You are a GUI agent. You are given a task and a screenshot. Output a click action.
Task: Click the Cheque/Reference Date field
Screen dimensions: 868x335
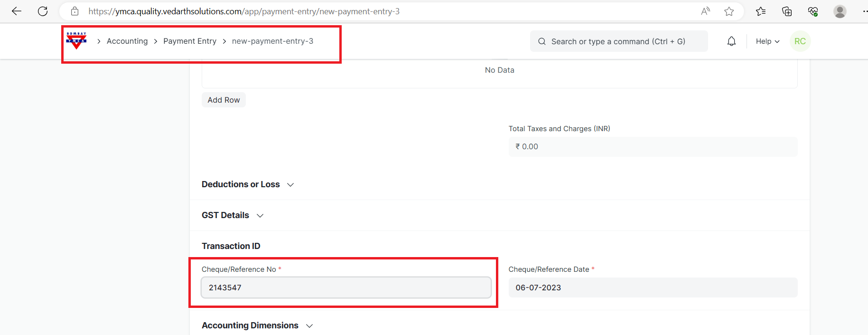pyautogui.click(x=653, y=287)
